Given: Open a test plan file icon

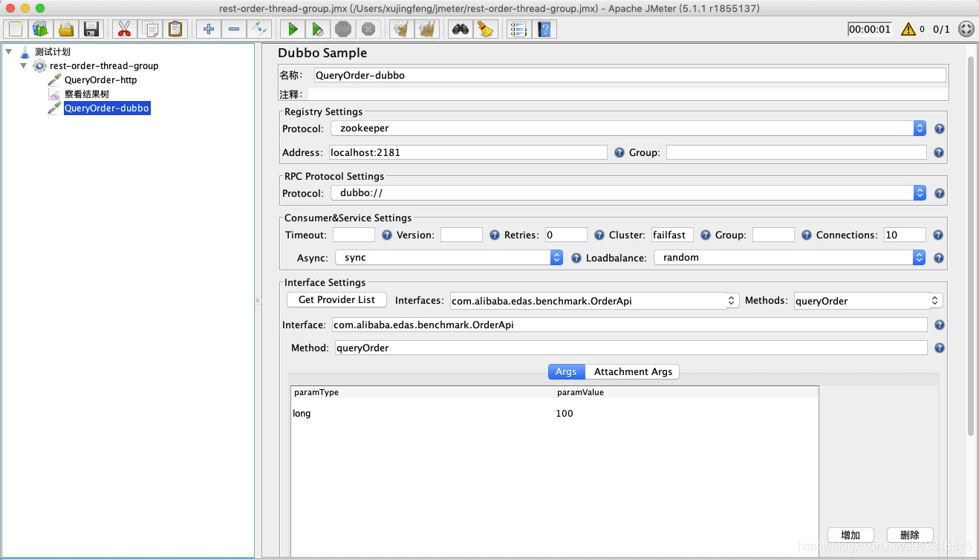Looking at the screenshot, I should tap(65, 29).
